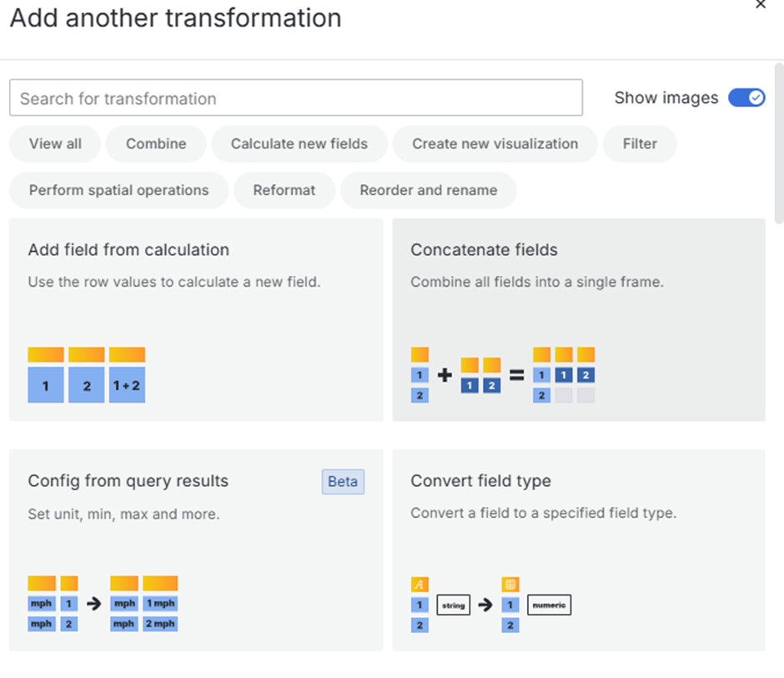Viewport: 784px width, 678px height.
Task: Open Concatenate fields title
Action: [484, 249]
